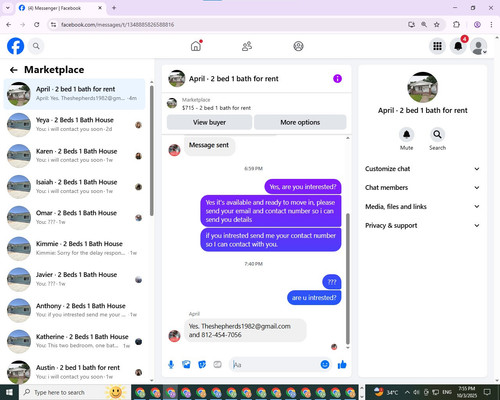This screenshot has height=400, width=500.
Task: Open Anthony 2 Beds 1 Bath House chat
Action: [x=75, y=310]
